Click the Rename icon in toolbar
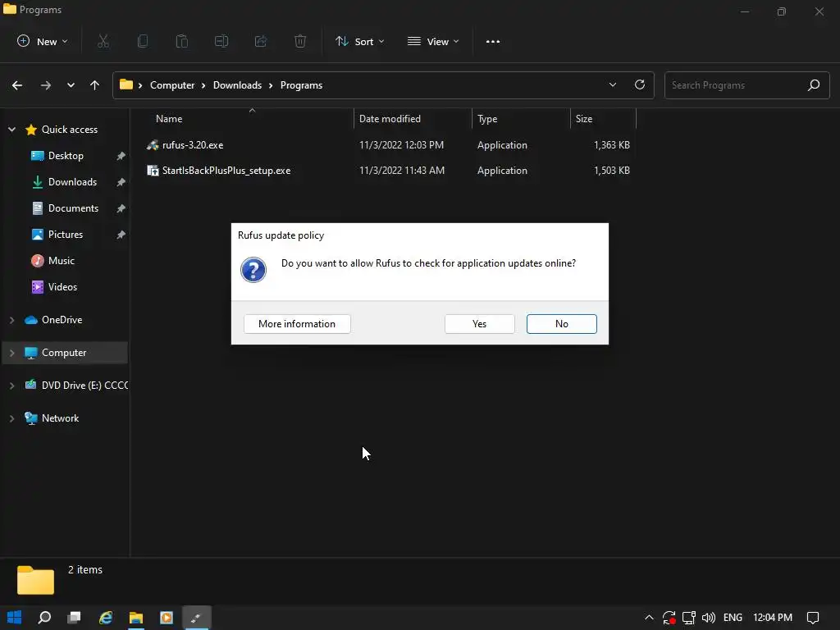The width and height of the screenshot is (840, 630). (221, 41)
